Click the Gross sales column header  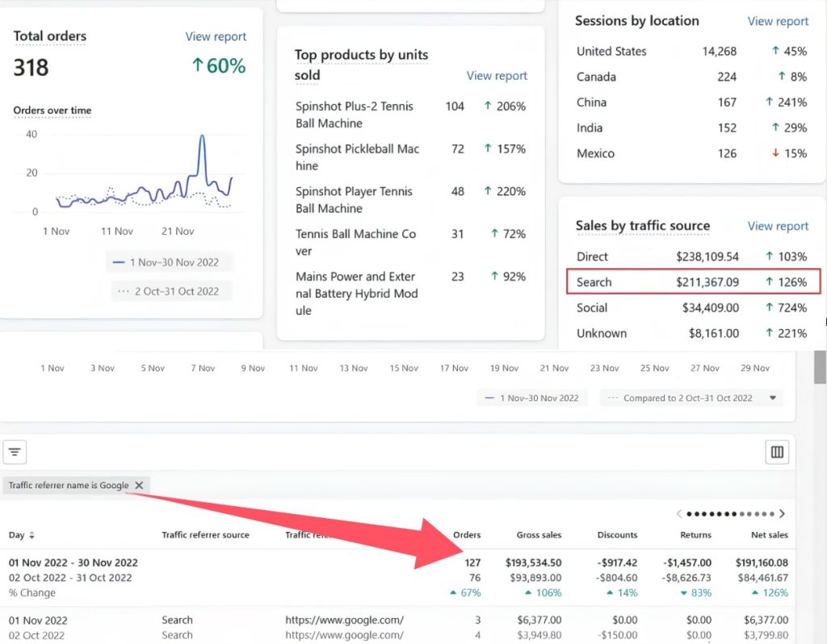[x=539, y=534]
